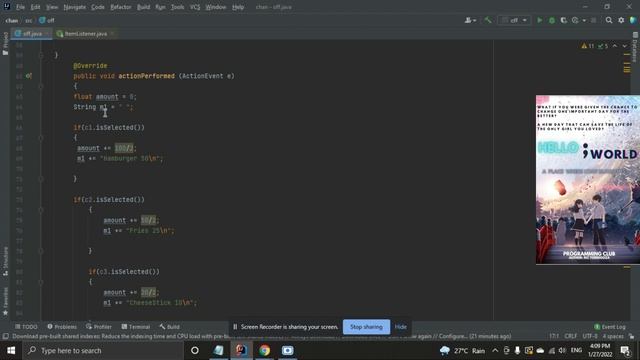The width and height of the screenshot is (640, 360).
Task: Click the override gutter icon beside actionPerformed
Action: click(29, 76)
